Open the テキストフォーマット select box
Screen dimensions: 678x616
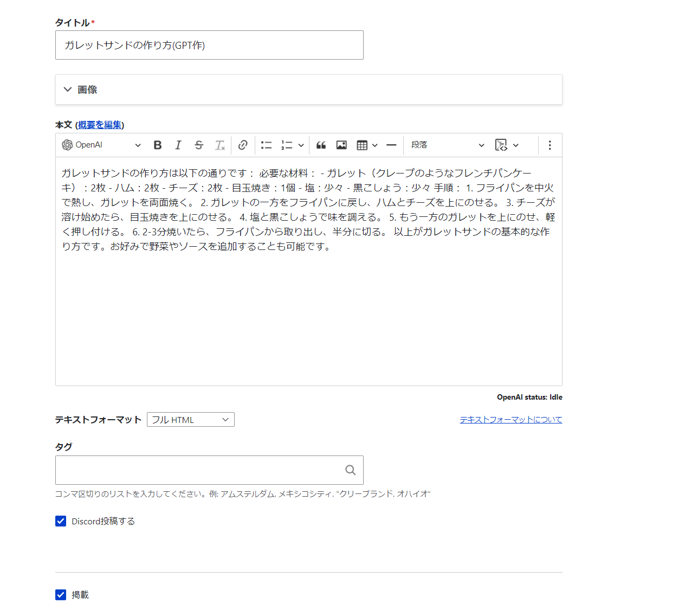click(190, 420)
